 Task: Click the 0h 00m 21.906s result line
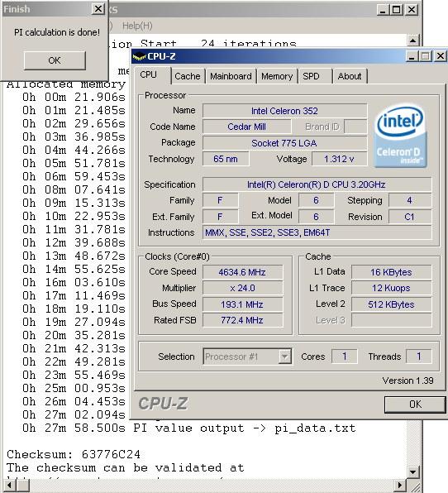pos(74,97)
